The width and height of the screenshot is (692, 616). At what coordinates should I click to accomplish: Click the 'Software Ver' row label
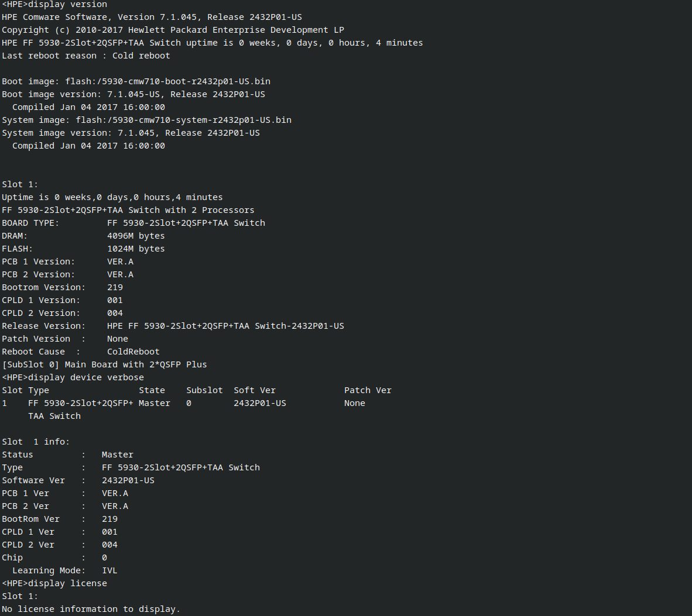tap(33, 480)
